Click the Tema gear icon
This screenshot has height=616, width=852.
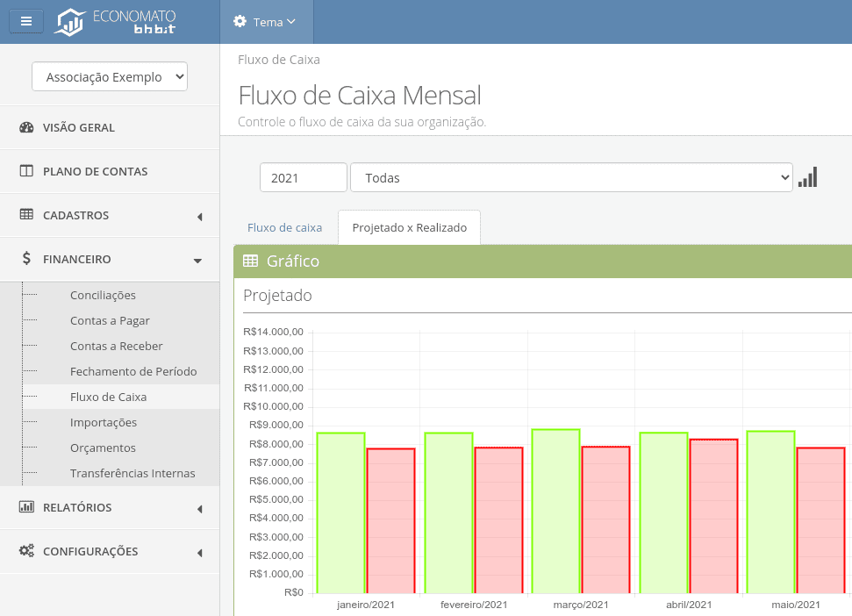click(240, 21)
